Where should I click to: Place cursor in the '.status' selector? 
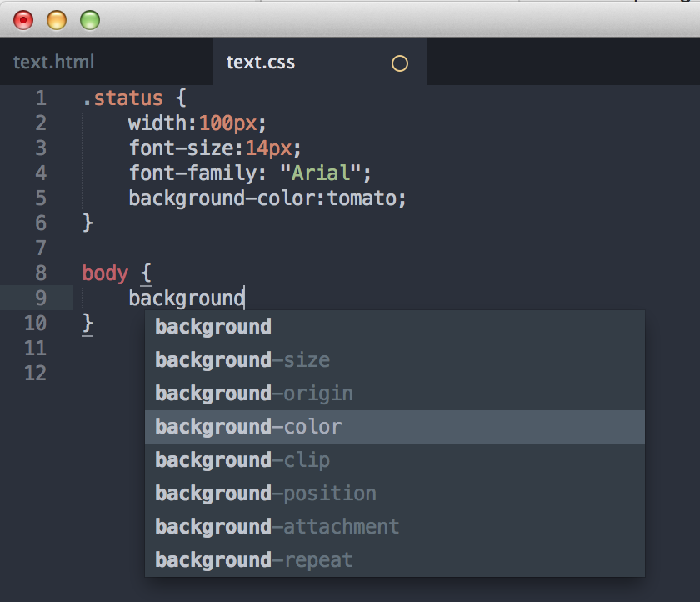pyautogui.click(x=122, y=98)
